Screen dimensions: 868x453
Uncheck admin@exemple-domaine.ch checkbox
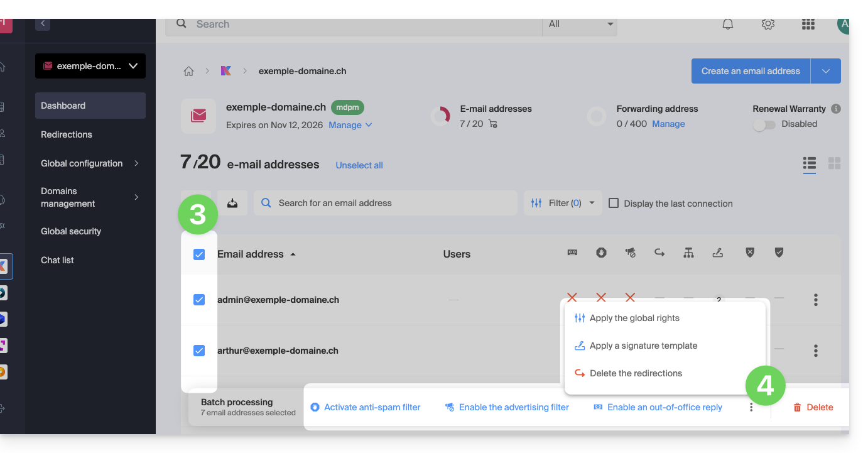coord(199,300)
